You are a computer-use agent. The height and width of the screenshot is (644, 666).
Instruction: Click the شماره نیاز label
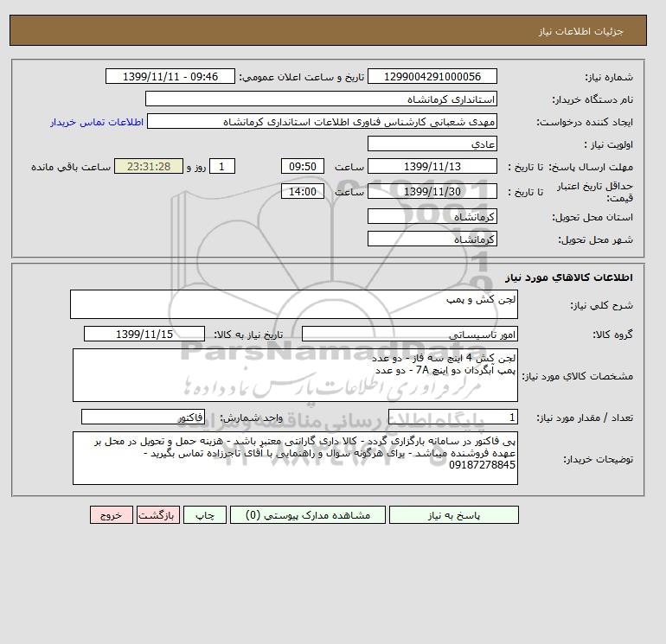click(x=609, y=77)
